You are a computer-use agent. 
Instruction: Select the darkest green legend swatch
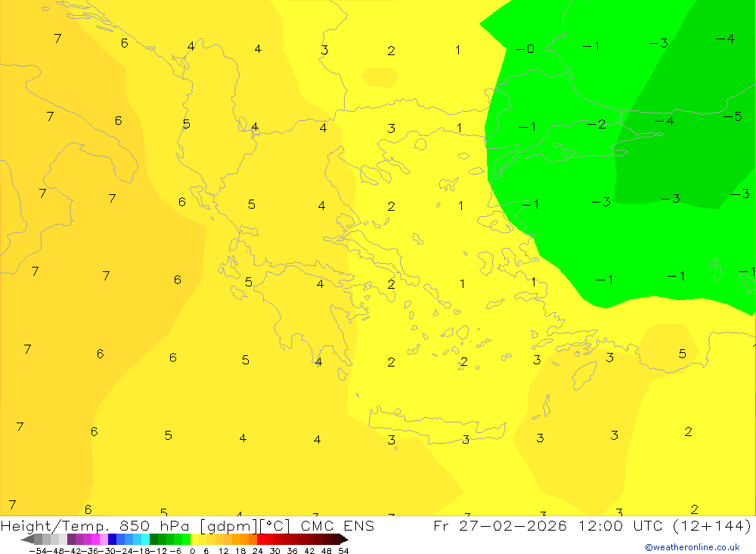tap(153, 540)
